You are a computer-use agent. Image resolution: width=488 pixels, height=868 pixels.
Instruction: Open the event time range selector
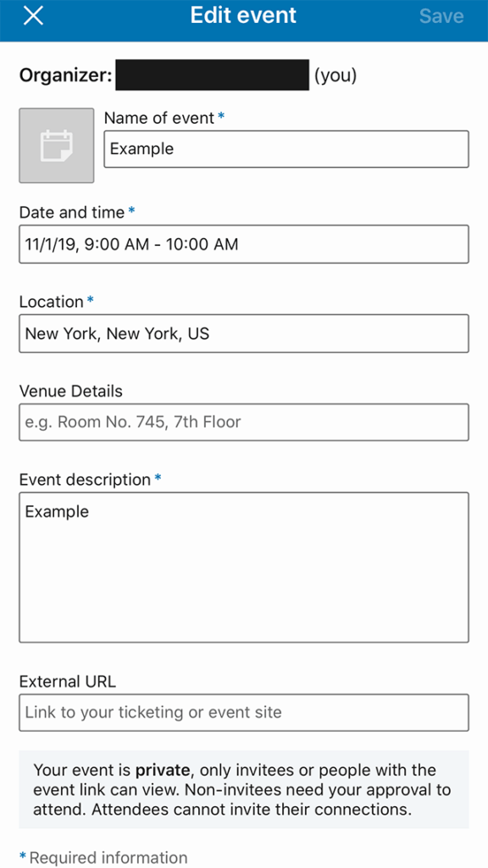coord(244,244)
